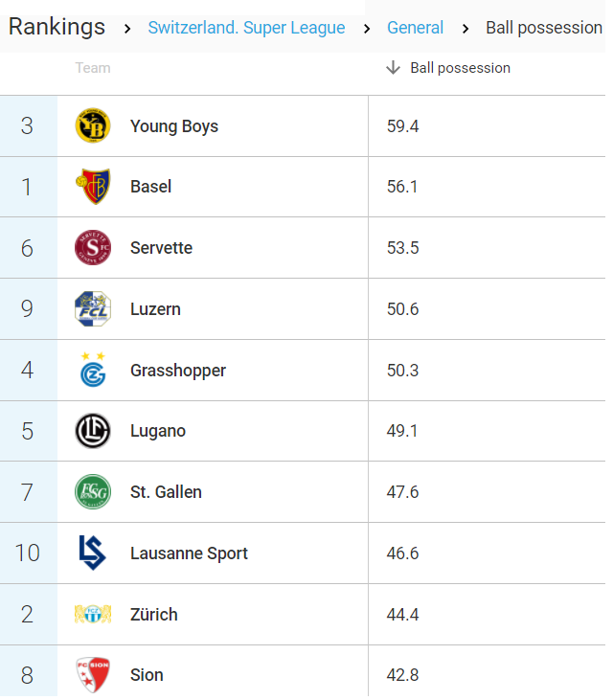
Task: Click the Basel club crest
Action: [93, 186]
